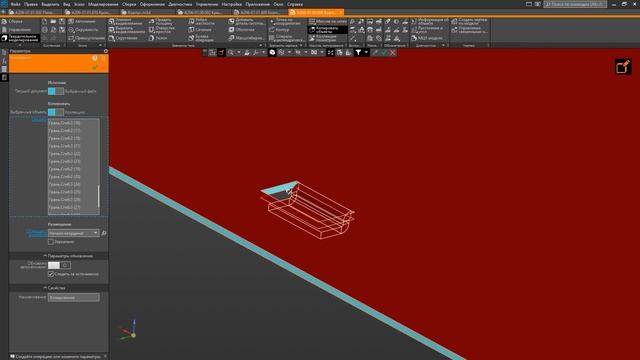Image resolution: width=640 pixels, height=360 pixels.
Task: Measure with Расстояние и угол
Action: pyautogui.click(x=427, y=30)
